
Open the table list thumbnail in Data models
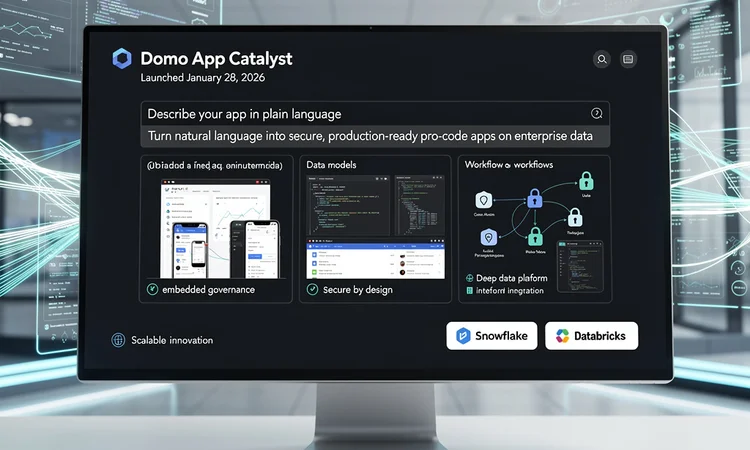point(375,259)
